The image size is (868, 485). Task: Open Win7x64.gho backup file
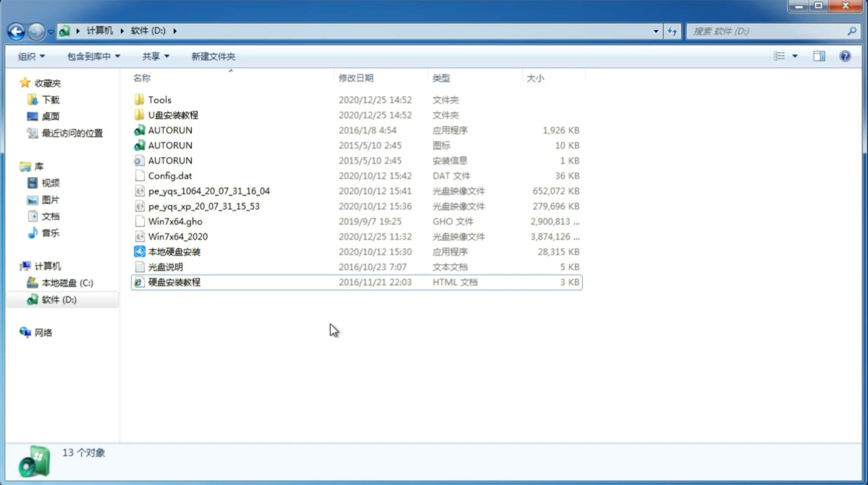(x=175, y=221)
